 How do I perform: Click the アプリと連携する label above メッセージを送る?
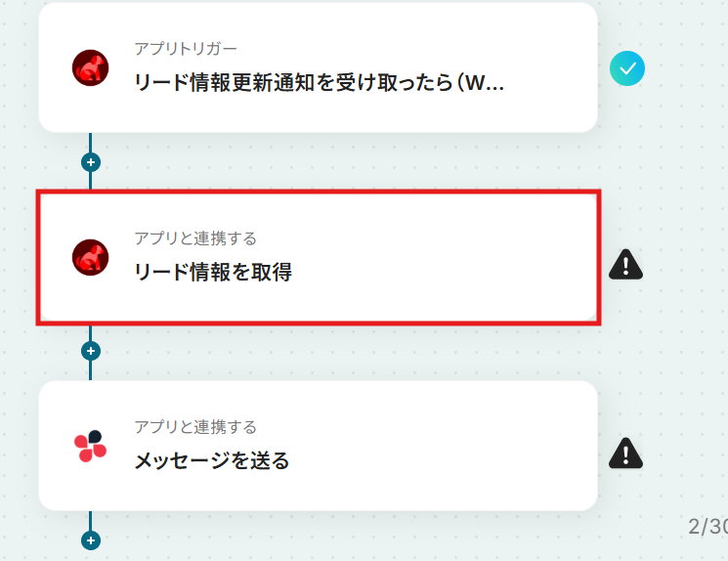click(x=195, y=426)
